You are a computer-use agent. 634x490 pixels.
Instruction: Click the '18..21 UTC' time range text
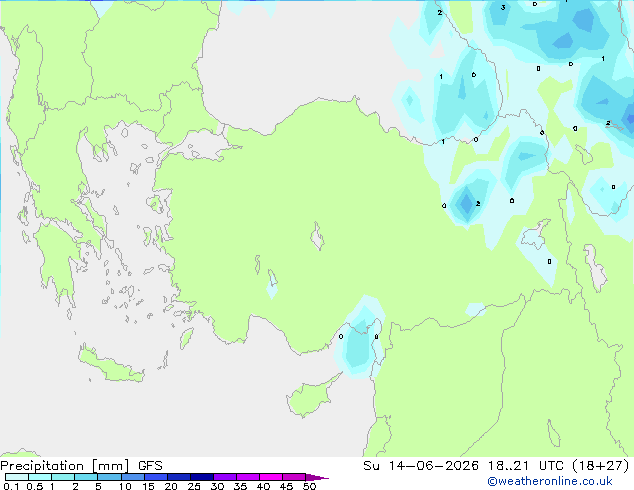click(525, 466)
